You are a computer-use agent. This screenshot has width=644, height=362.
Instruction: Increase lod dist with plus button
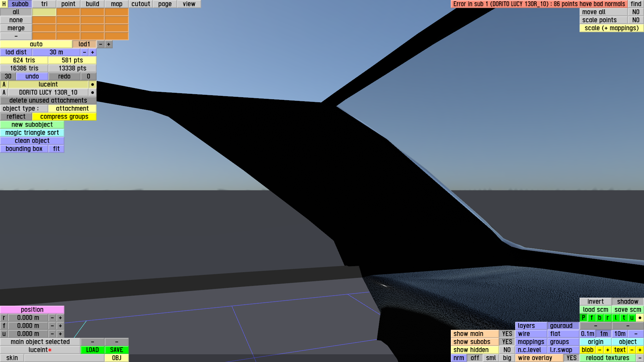click(92, 52)
